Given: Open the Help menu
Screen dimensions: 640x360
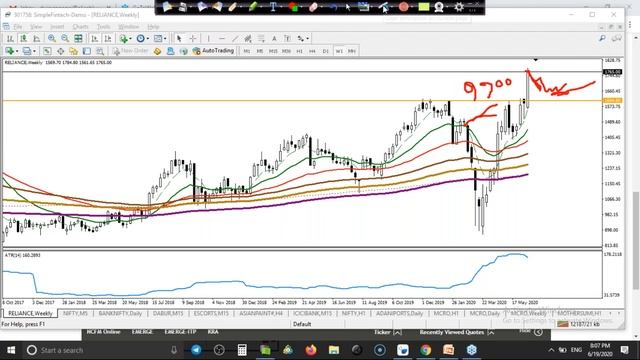Looking at the screenshot, I should (x=153, y=27).
